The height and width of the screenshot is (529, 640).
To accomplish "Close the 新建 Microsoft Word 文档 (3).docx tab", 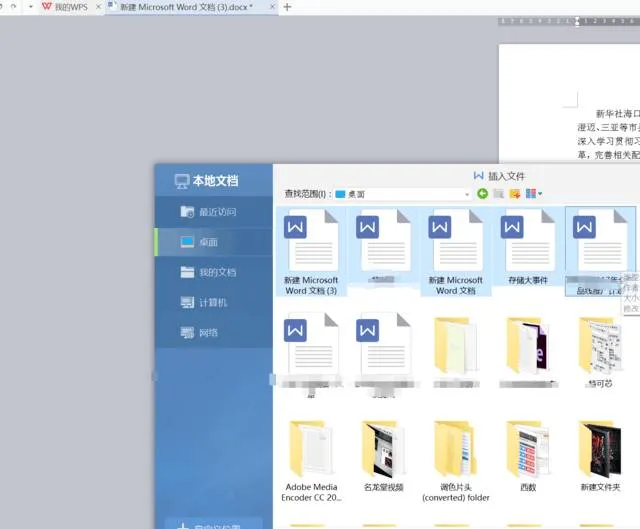I will point(272,7).
